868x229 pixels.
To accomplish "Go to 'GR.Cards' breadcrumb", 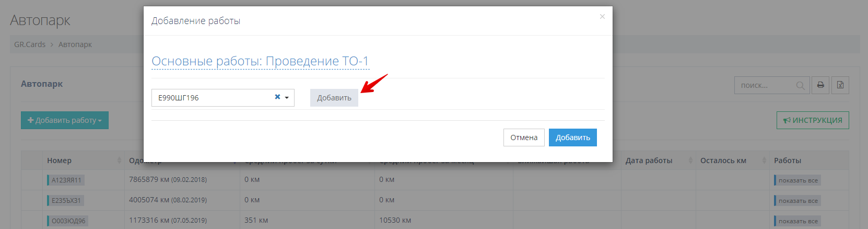I will (30, 44).
